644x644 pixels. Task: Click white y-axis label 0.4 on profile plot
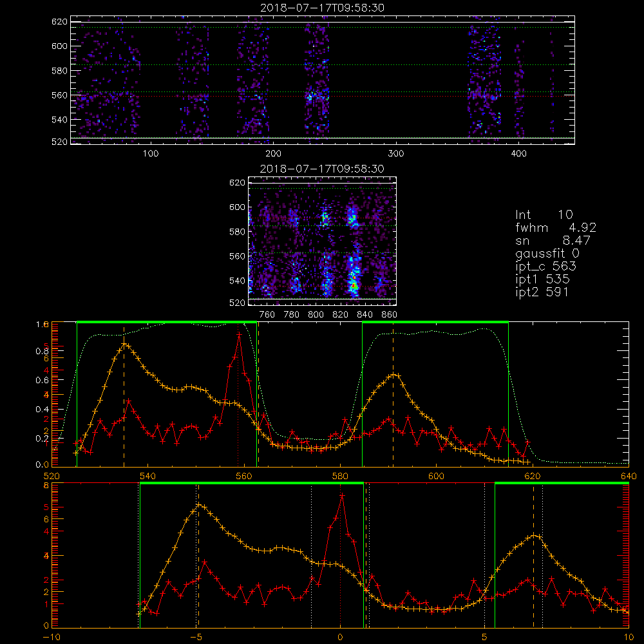(x=42, y=409)
